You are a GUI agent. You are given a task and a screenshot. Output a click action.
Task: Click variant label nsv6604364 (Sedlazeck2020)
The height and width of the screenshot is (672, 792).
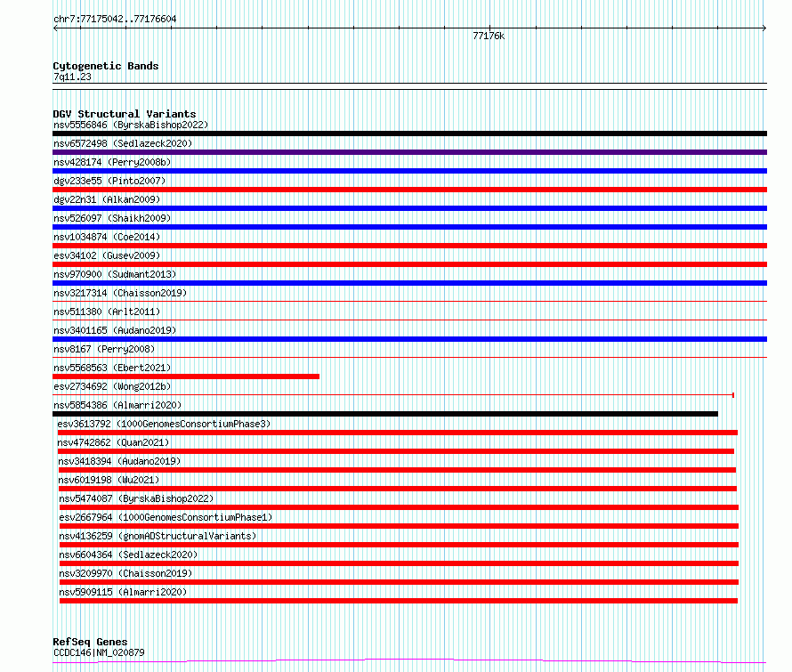point(128,555)
